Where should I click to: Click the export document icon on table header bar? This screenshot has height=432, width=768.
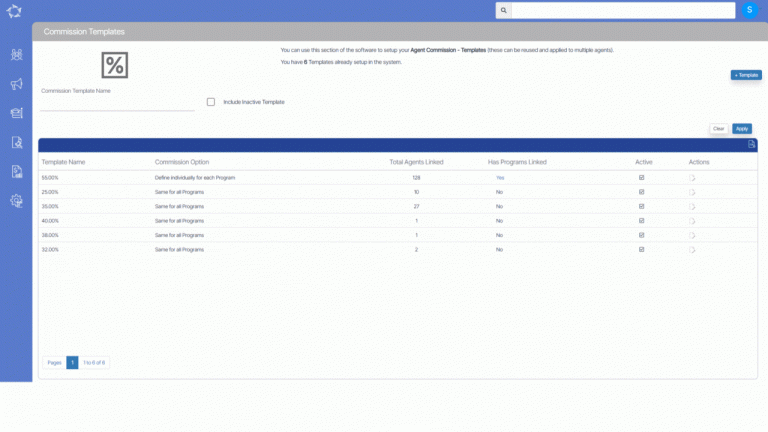[751, 144]
